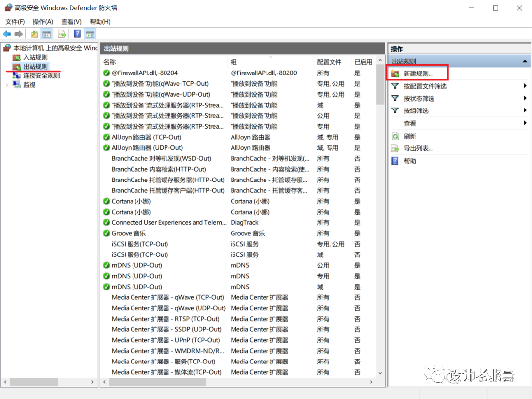Screen dimensions: 532x399
Task: Click the blue Help toolbar icon
Action: point(77,34)
